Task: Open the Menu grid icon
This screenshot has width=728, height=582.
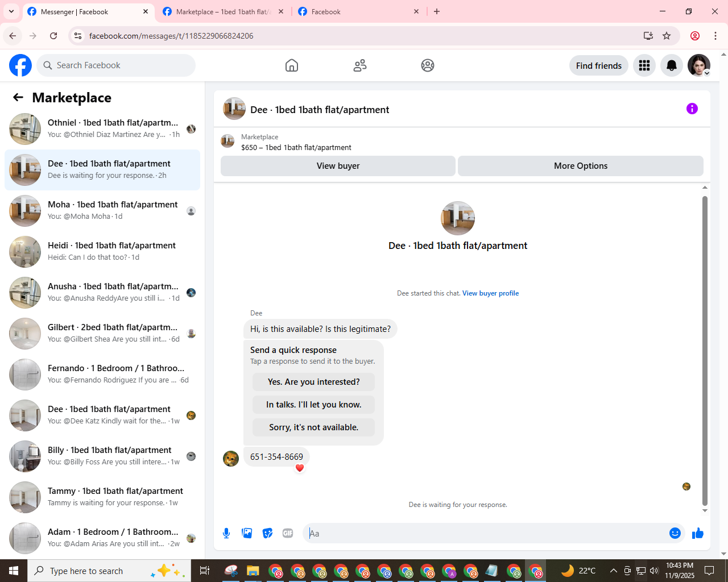Action: tap(644, 65)
